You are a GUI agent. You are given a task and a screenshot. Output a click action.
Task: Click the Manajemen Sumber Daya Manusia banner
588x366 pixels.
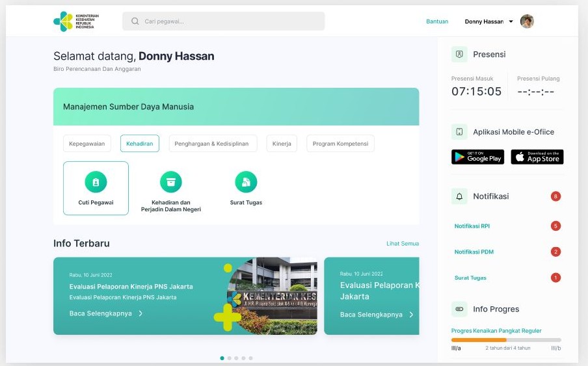(236, 107)
